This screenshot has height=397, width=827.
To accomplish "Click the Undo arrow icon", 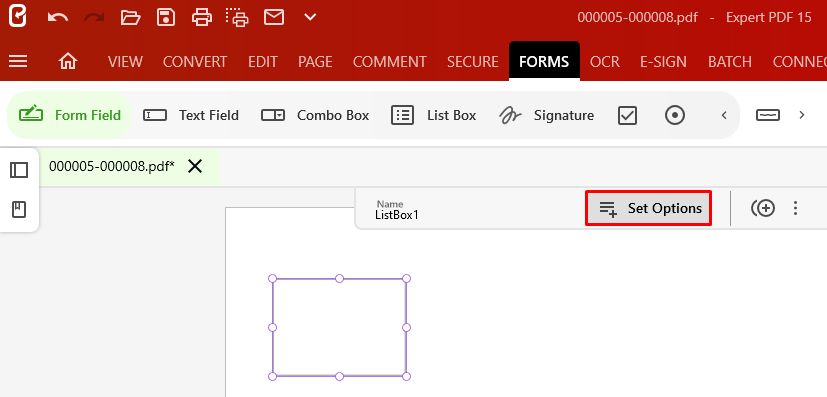I will point(57,17).
